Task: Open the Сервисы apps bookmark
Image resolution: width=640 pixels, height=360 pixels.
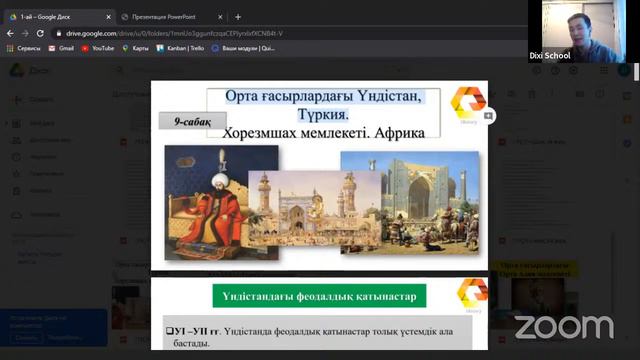Action: click(x=23, y=48)
